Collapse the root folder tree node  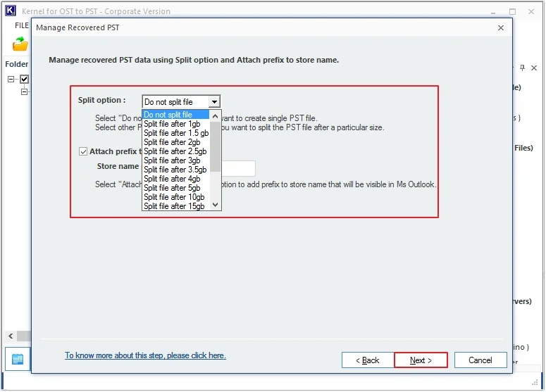click(x=11, y=80)
